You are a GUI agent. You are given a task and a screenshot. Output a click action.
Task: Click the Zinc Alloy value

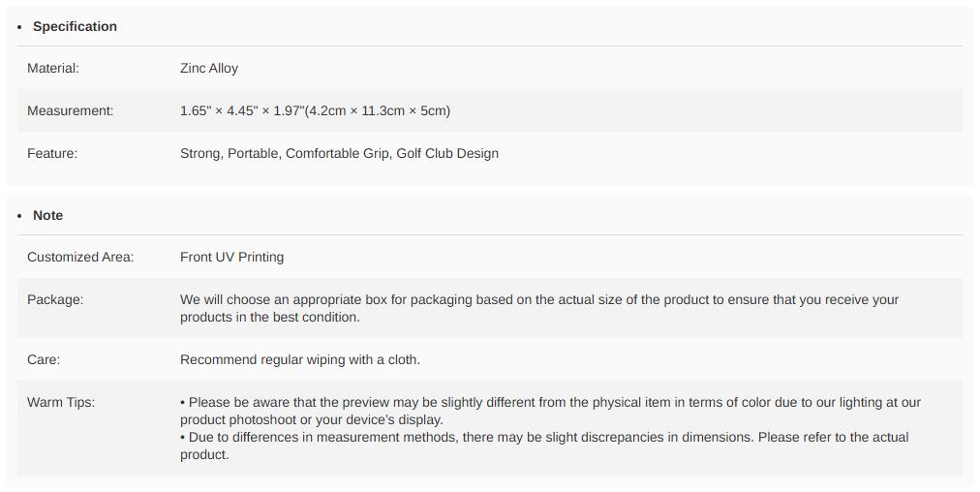click(209, 69)
